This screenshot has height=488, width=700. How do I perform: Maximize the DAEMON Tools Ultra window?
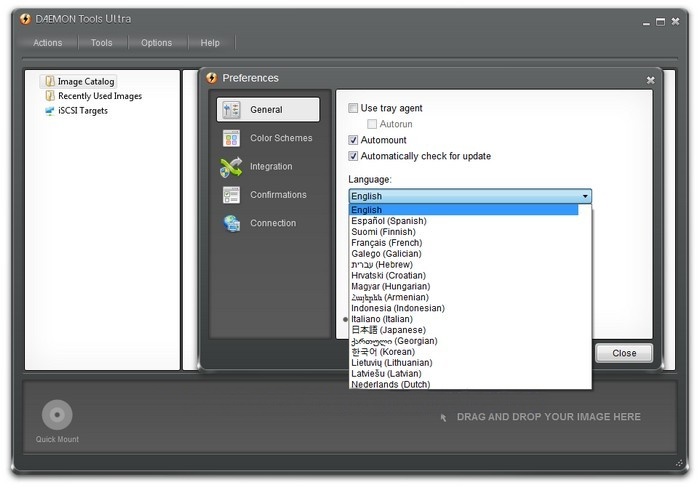pos(660,22)
